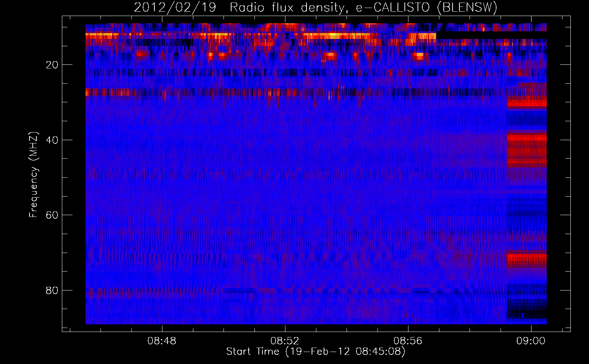The image size is (589, 364).
Task: Click the bright red burst near 30 MHz at 09:00
Action: (527, 103)
